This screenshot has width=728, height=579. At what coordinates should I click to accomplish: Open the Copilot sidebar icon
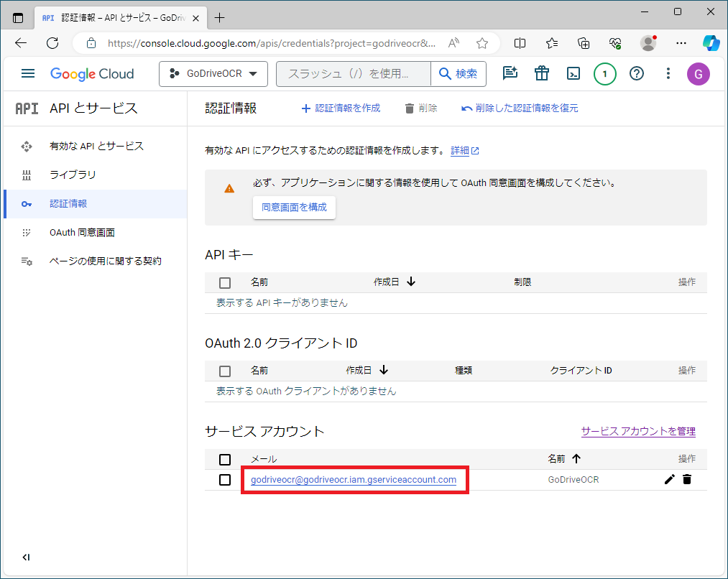coord(711,43)
